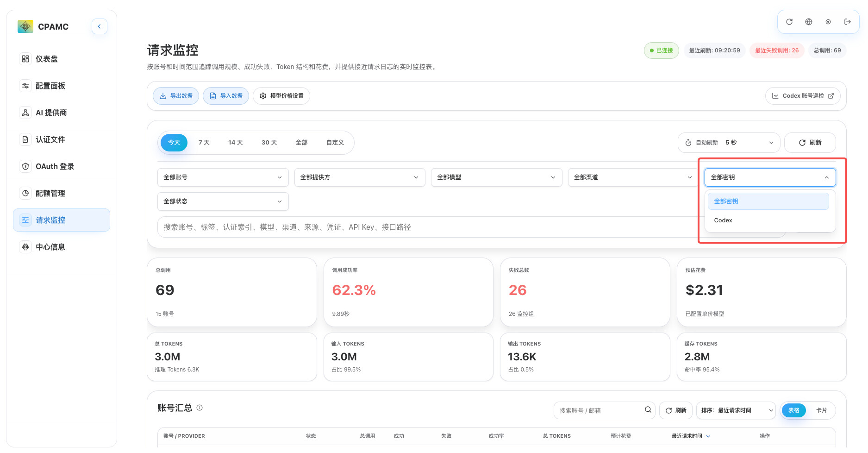
Task: Open the 全部模型 filter dropdown
Action: (496, 177)
